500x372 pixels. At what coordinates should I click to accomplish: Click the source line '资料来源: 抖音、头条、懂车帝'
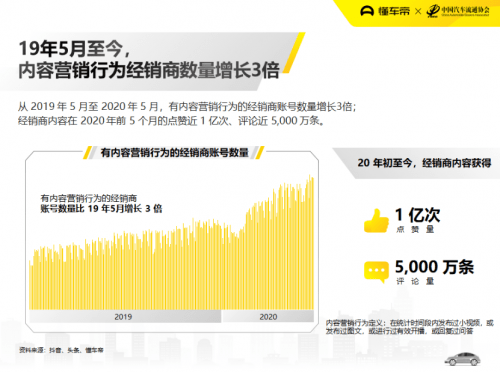point(61,350)
